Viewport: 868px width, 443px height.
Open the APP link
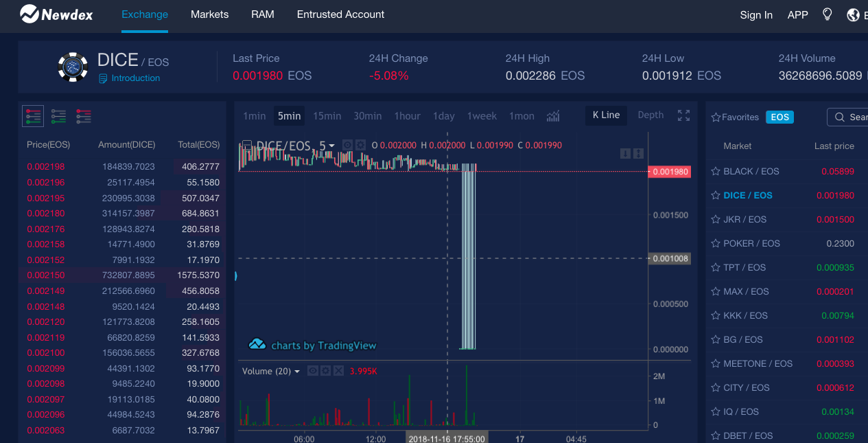coord(797,15)
